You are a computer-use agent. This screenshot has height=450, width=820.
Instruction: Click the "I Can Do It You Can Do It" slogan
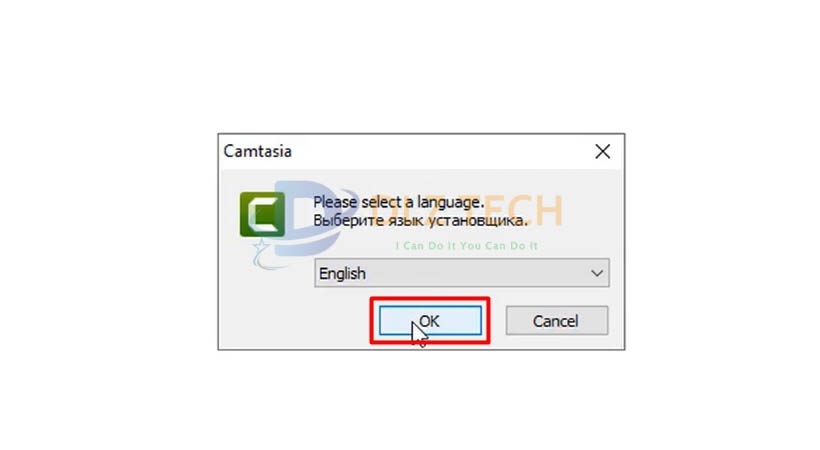point(466,246)
